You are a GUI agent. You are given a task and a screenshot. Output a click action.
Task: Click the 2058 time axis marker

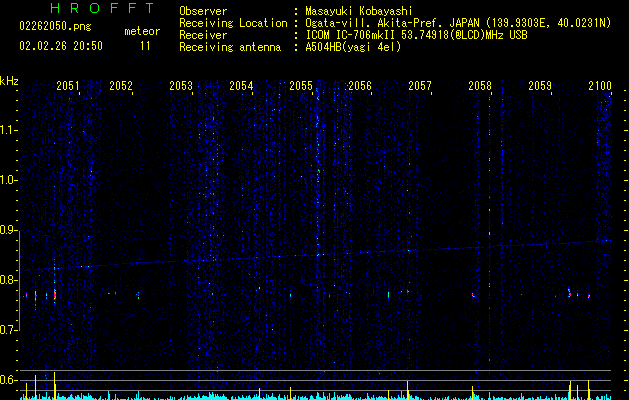pos(480,86)
